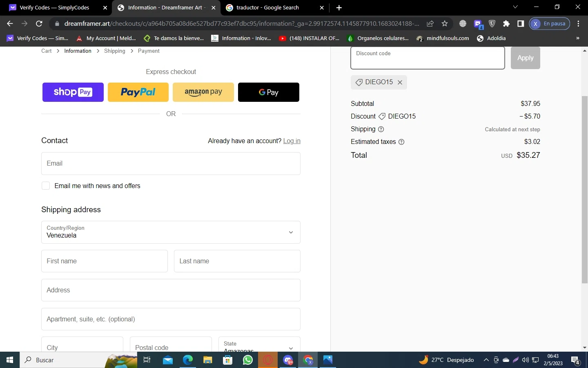The height and width of the screenshot is (368, 588).
Task: Open the shield extension icon
Action: tap(492, 24)
